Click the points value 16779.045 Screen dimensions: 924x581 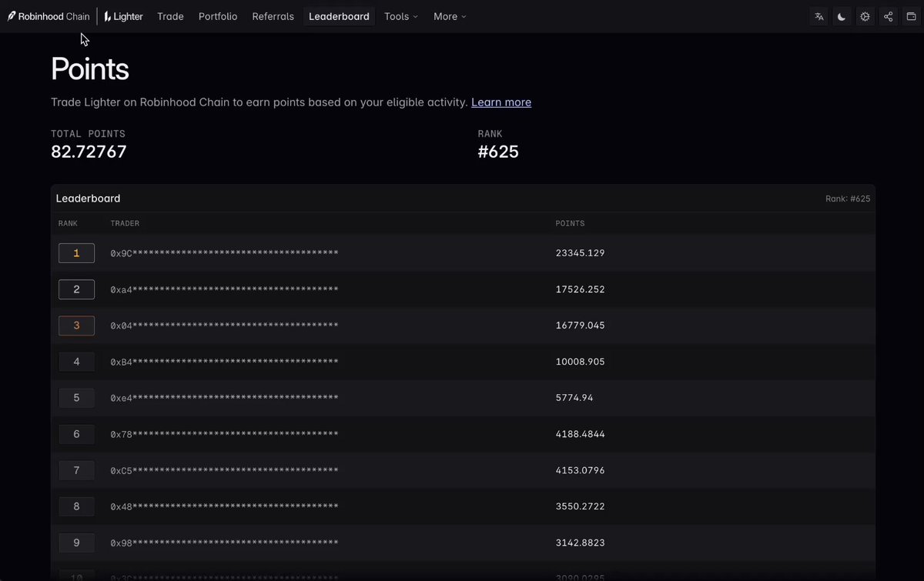tap(581, 326)
